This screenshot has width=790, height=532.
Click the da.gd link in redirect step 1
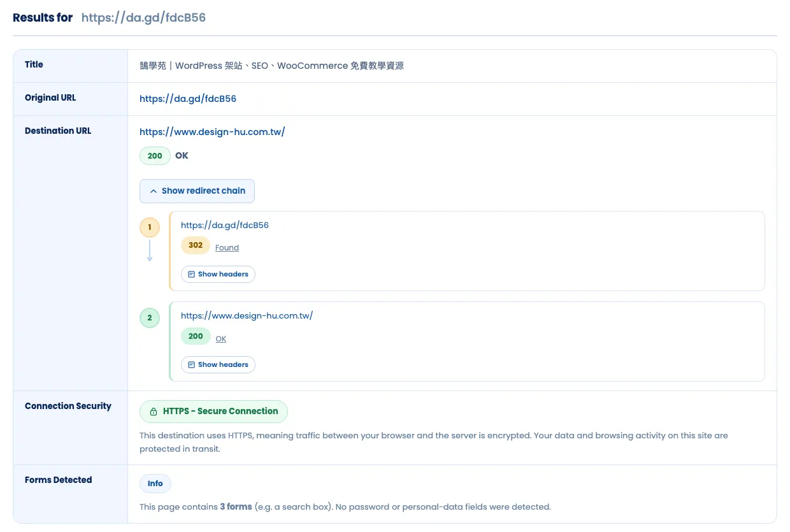[225, 226]
